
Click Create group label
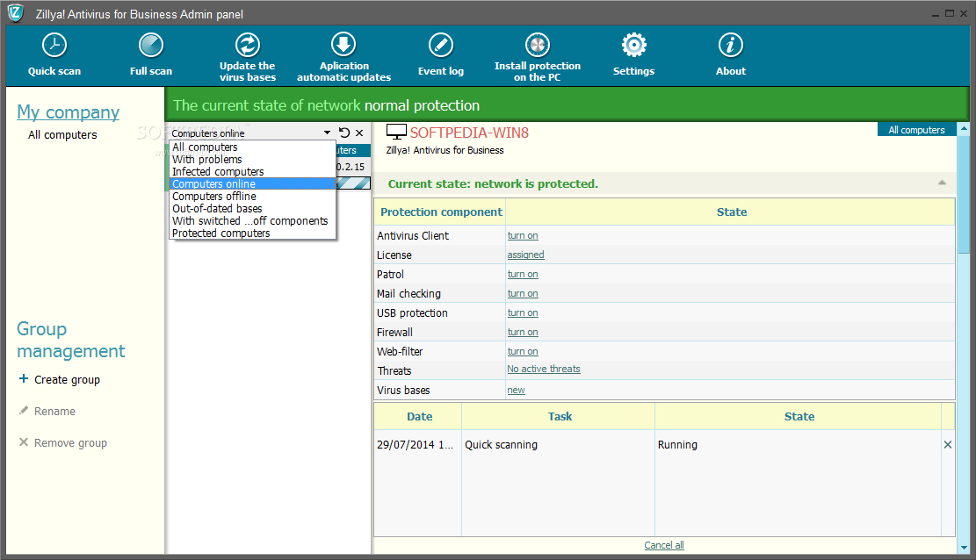coord(68,379)
